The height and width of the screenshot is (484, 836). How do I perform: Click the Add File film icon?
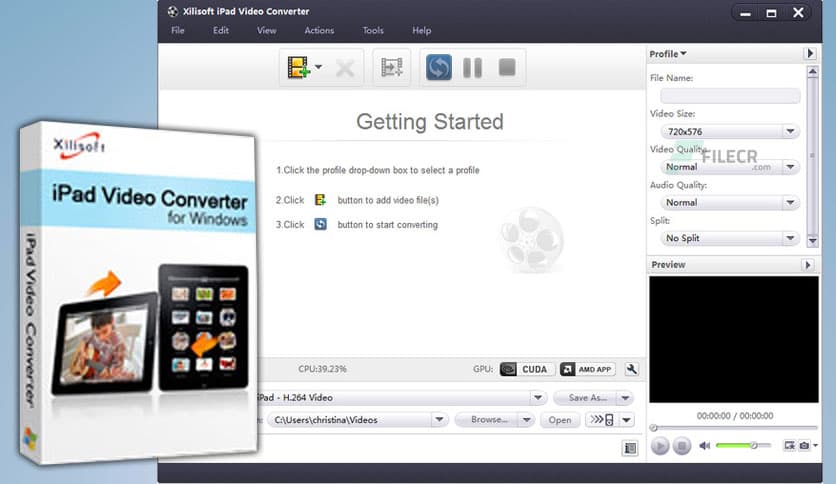click(298, 67)
